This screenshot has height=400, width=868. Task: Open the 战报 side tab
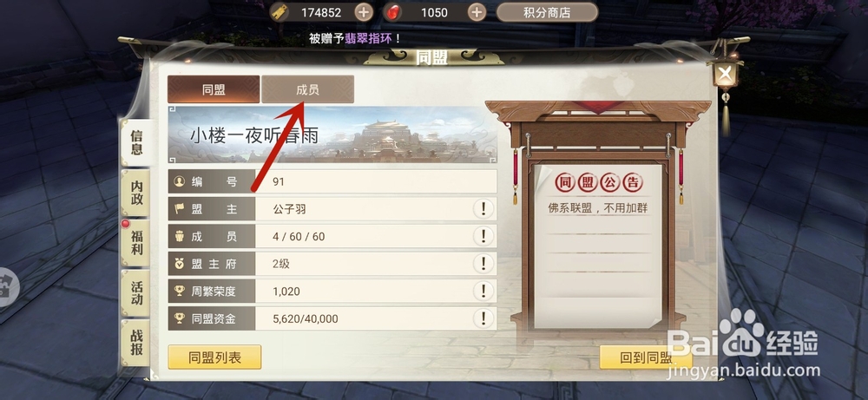tap(136, 343)
